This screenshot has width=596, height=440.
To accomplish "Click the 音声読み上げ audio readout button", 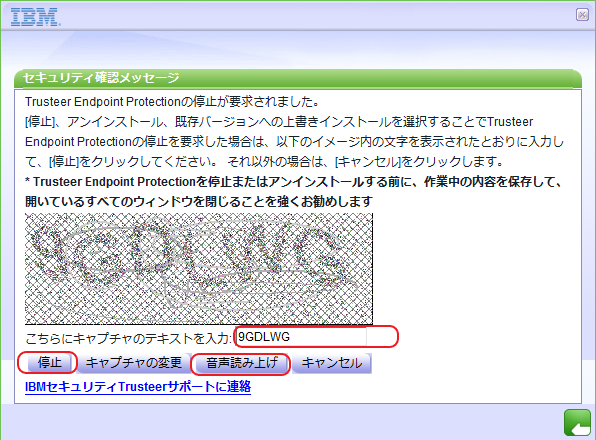I will coord(242,363).
